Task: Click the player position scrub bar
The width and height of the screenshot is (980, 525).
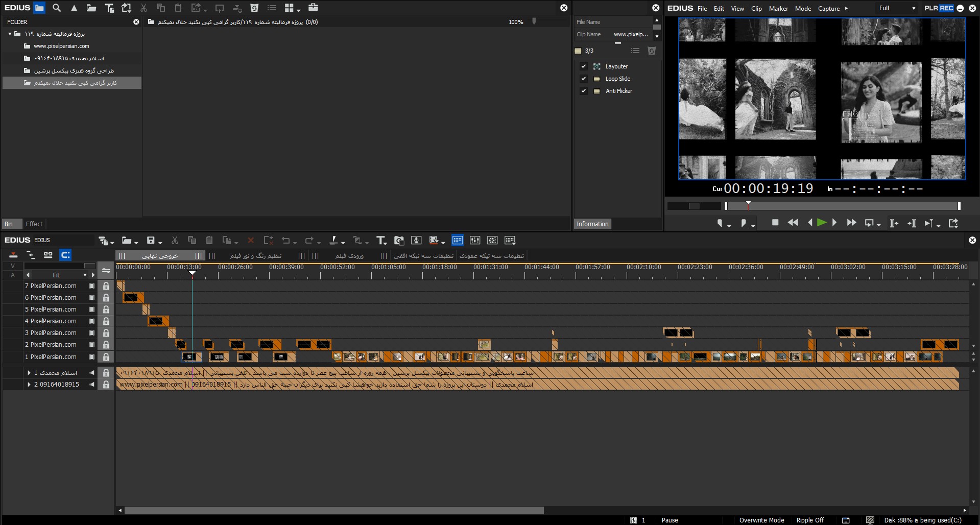Action: (x=843, y=206)
